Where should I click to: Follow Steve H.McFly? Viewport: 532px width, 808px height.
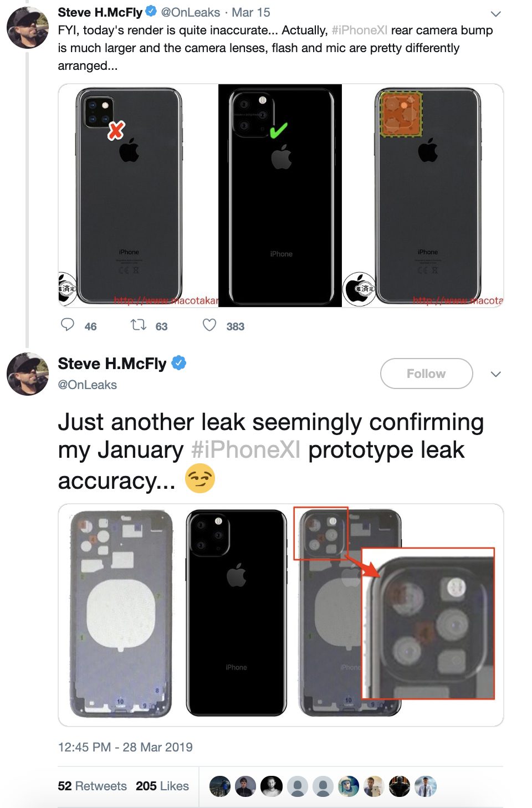426,374
